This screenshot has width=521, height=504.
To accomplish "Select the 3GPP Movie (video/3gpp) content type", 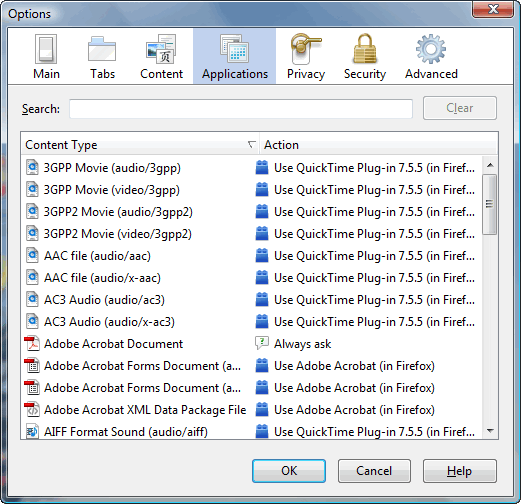I will tap(112, 190).
